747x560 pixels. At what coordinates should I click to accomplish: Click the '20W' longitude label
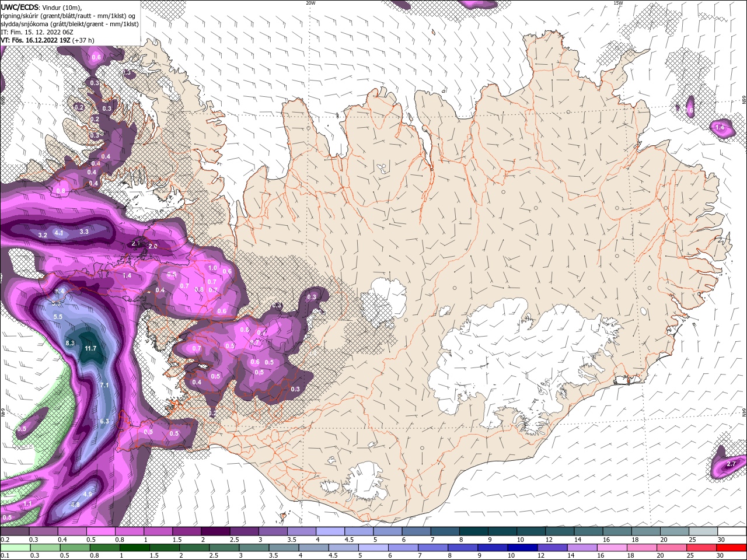[x=310, y=3]
